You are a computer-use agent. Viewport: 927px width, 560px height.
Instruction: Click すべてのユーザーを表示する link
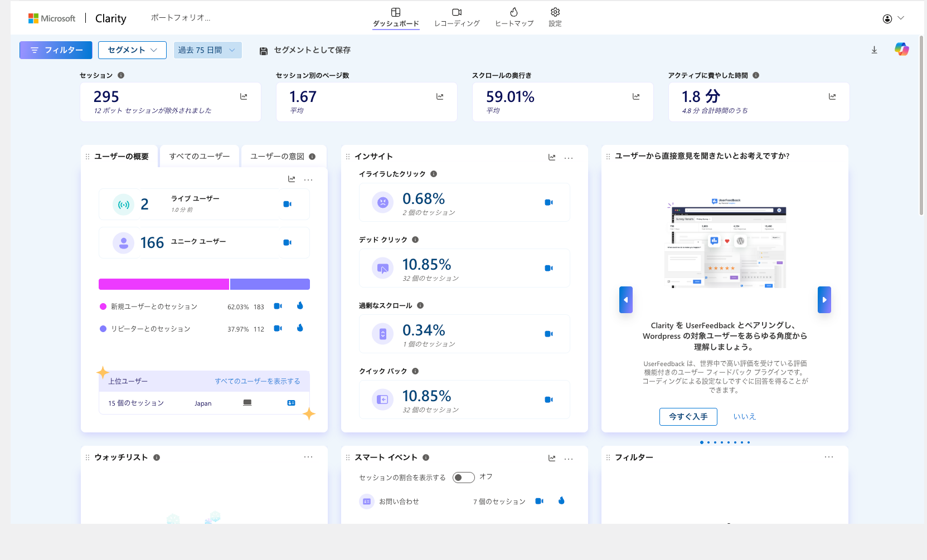257,381
